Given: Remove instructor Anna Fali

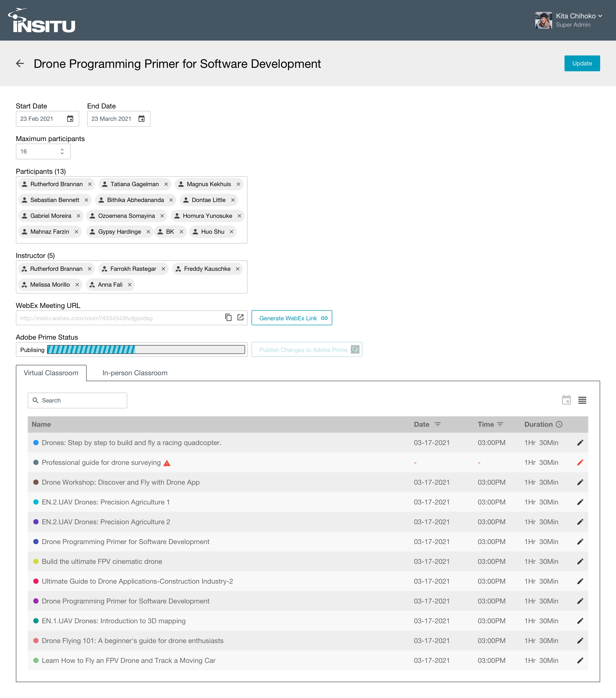Looking at the screenshot, I should pyautogui.click(x=129, y=285).
